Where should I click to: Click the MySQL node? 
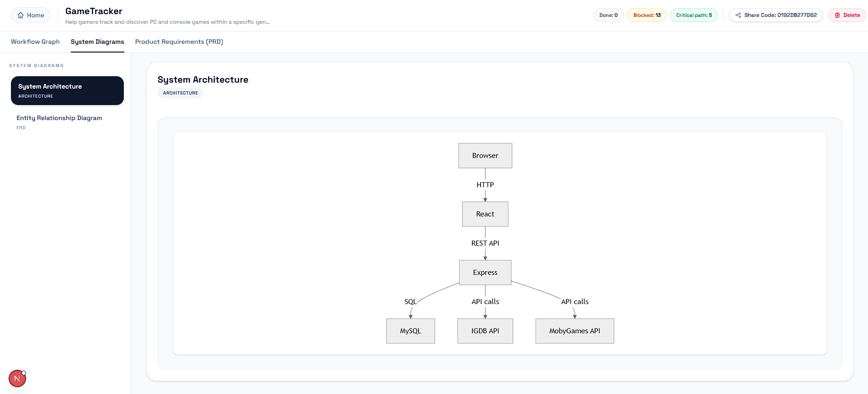coord(411,331)
